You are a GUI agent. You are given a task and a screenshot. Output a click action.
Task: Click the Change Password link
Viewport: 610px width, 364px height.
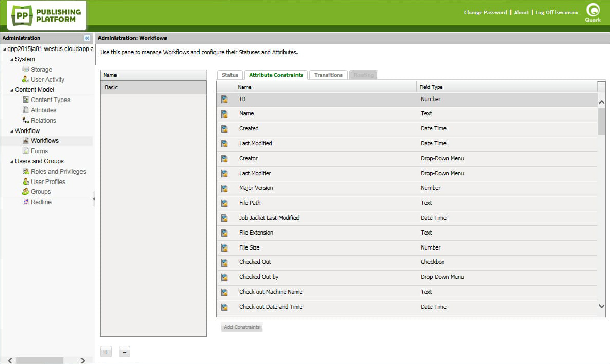(485, 13)
